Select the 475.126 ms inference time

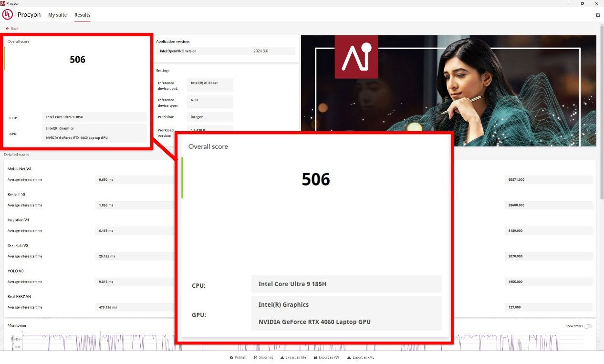coord(108,307)
